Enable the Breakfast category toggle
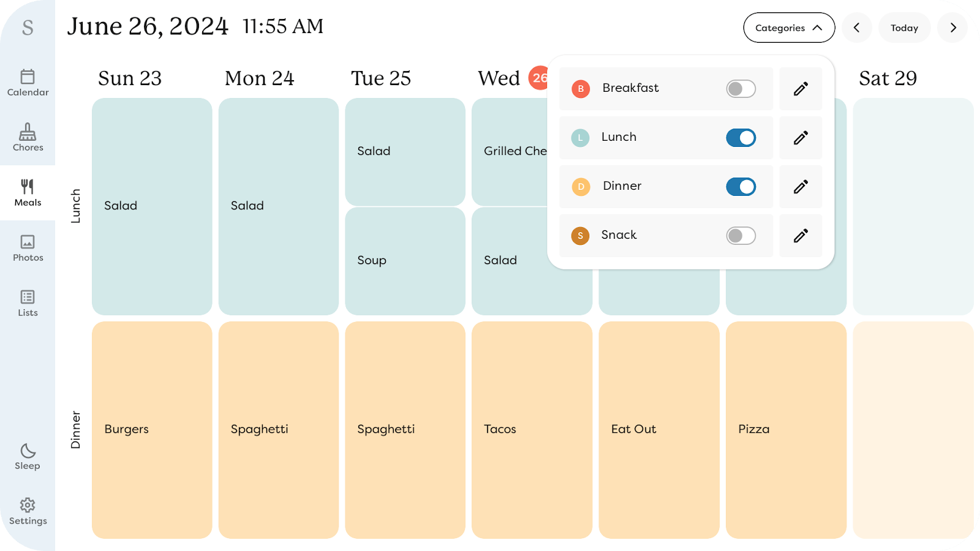The height and width of the screenshot is (551, 980). (x=741, y=89)
